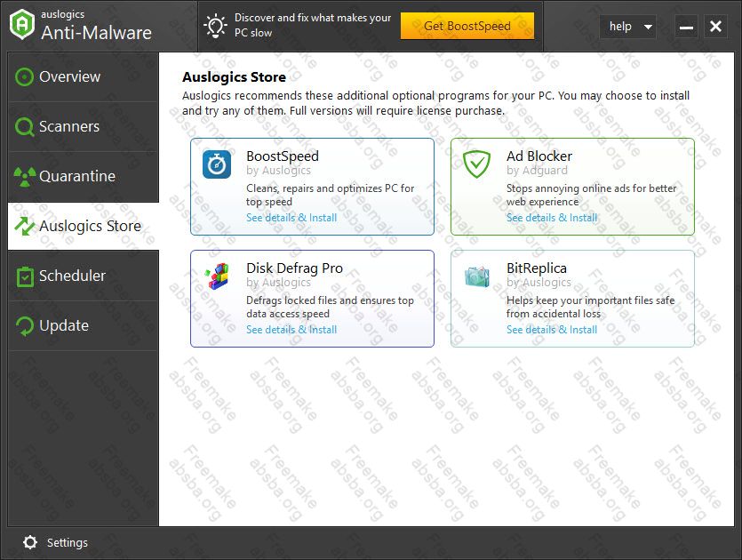Click the Quarantine radiation icon
Image resolution: width=742 pixels, height=560 pixels.
coord(25,177)
